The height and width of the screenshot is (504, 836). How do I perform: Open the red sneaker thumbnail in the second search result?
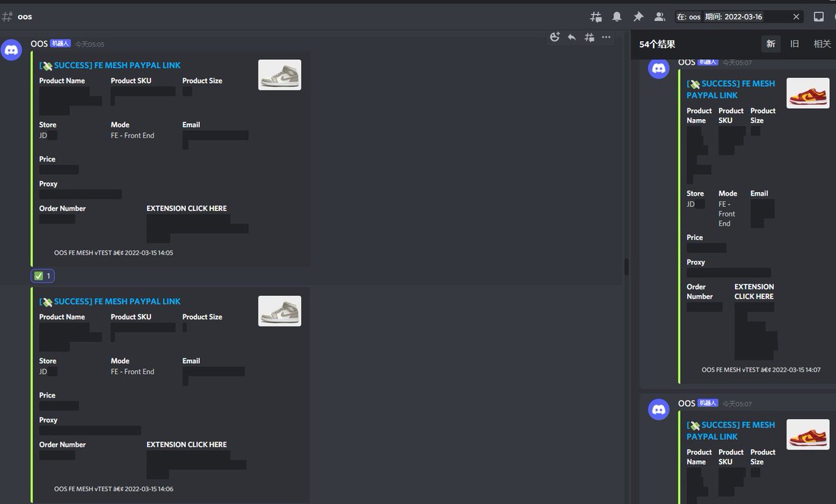[808, 434]
